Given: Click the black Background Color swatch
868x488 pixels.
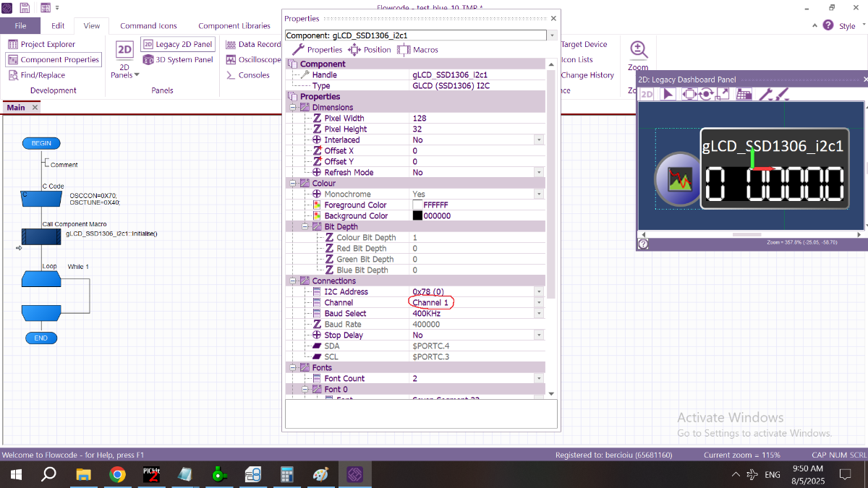Looking at the screenshot, I should pyautogui.click(x=417, y=215).
